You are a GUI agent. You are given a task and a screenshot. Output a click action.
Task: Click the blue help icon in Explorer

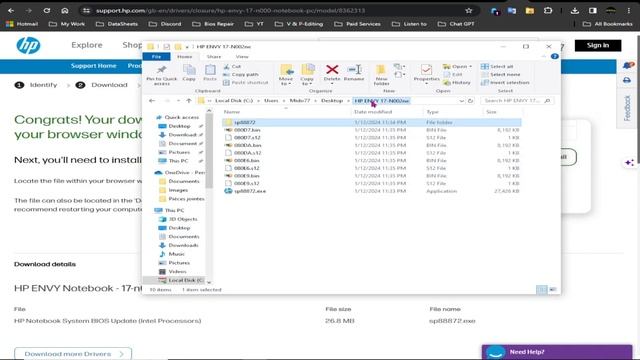pyautogui.click(x=554, y=56)
